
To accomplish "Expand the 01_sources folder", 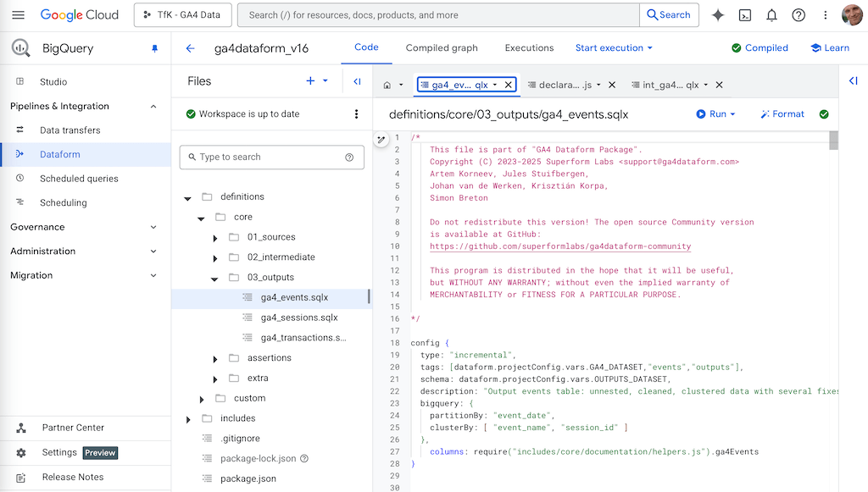I will (x=214, y=238).
